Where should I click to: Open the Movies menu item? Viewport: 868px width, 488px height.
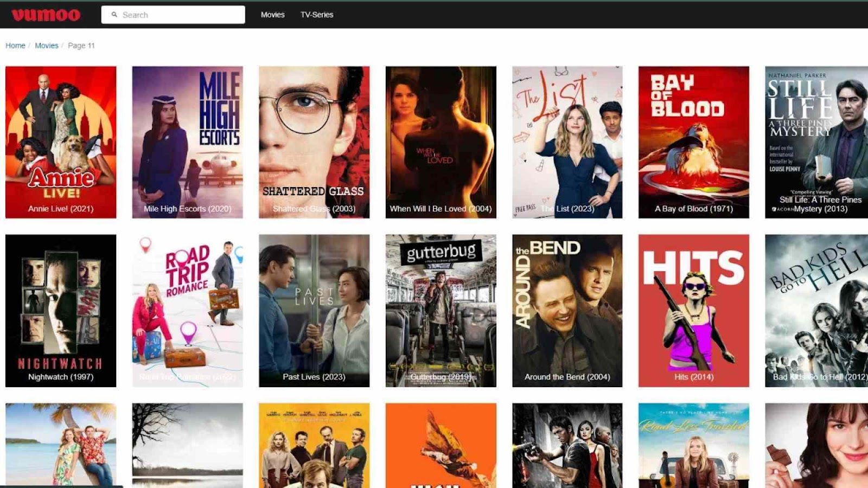pos(272,15)
